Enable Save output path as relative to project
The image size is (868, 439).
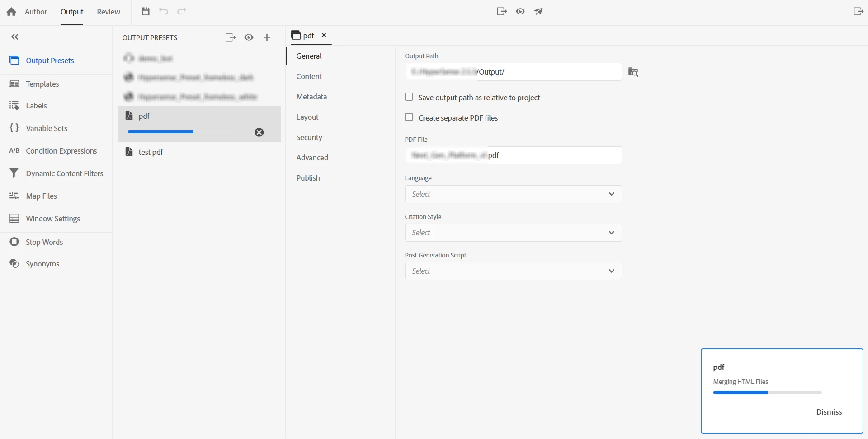coord(409,97)
